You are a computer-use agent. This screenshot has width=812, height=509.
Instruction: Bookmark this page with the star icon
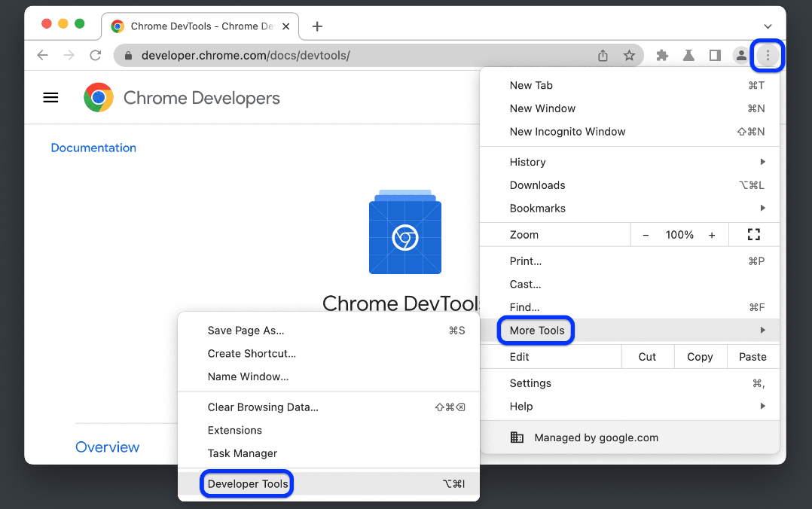(x=629, y=55)
